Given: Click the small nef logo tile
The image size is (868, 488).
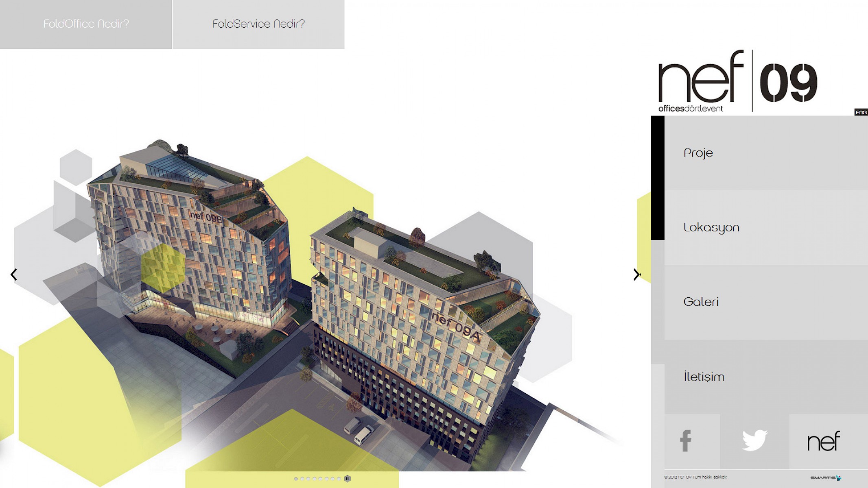Looking at the screenshot, I should [x=824, y=441].
